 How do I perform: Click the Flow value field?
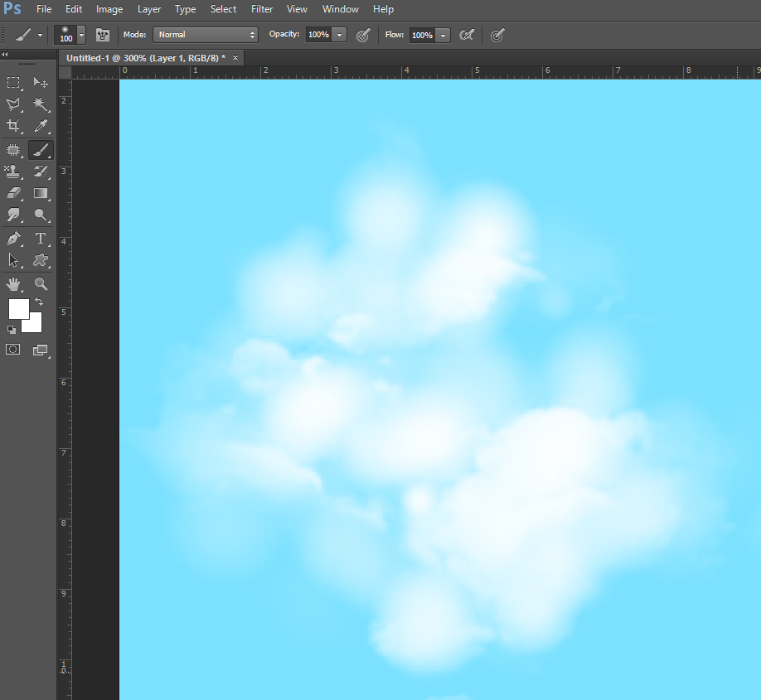pyautogui.click(x=422, y=35)
